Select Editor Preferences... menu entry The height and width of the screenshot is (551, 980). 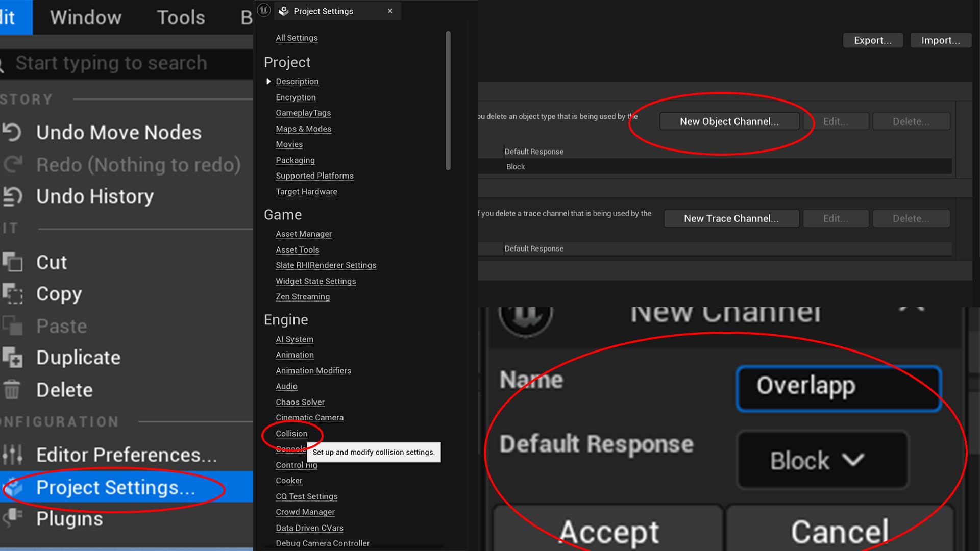point(127,455)
